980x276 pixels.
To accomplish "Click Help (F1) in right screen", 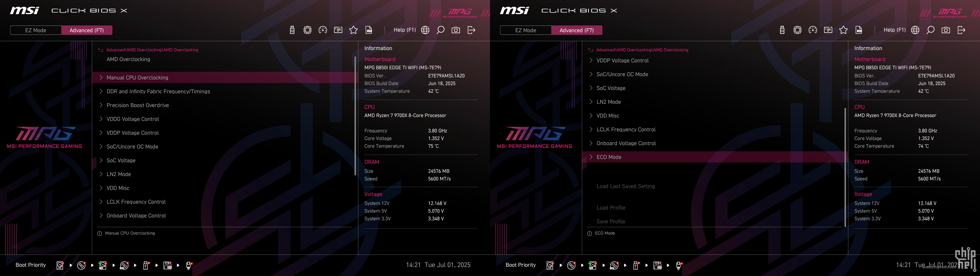I will (x=895, y=30).
